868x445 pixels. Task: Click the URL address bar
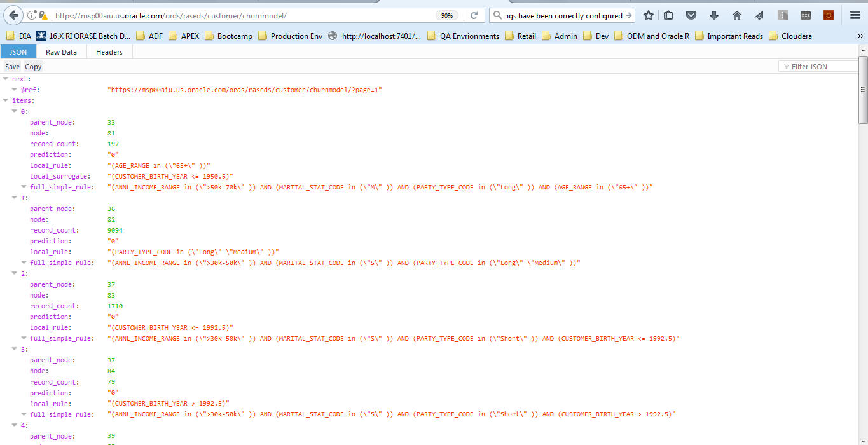click(x=243, y=15)
